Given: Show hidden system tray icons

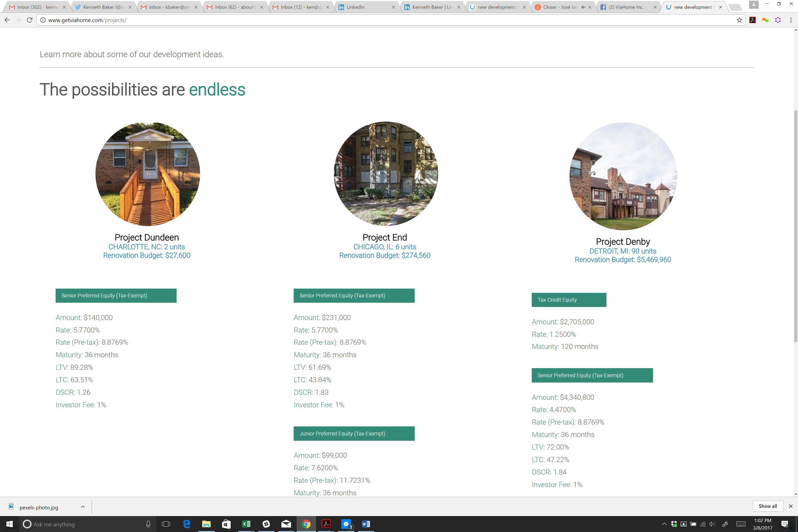Looking at the screenshot, I should (x=664, y=524).
